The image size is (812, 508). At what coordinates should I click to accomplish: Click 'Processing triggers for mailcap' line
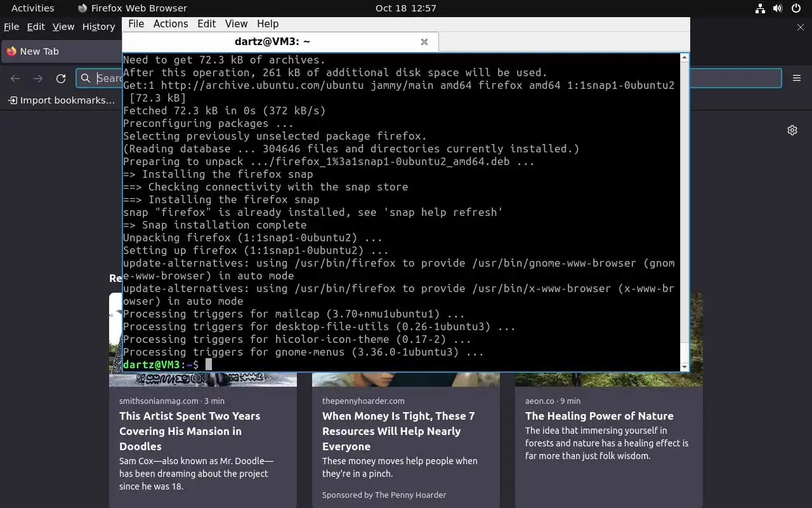(x=294, y=314)
